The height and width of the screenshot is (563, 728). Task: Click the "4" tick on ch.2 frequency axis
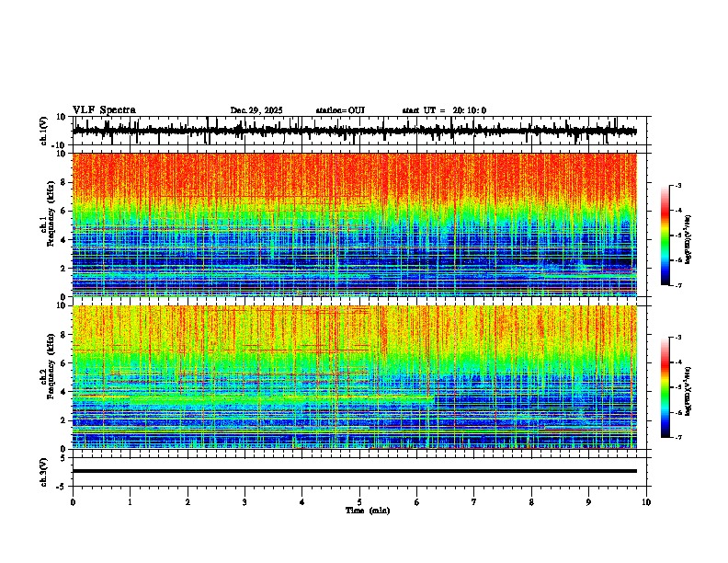[64, 392]
